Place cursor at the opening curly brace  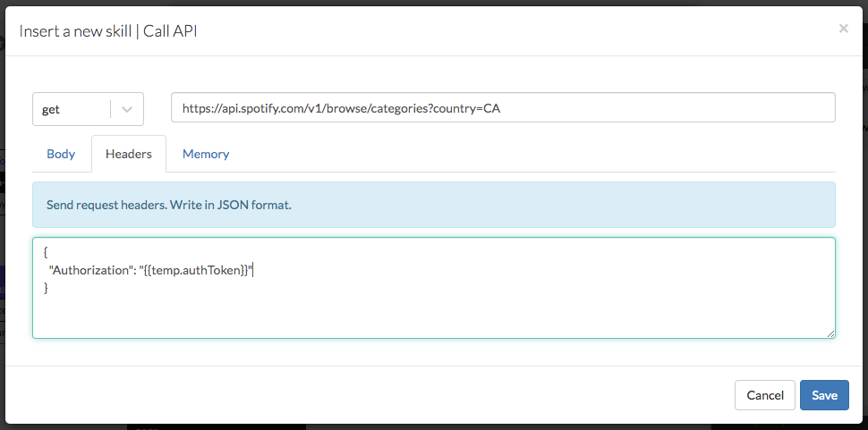[46, 253]
